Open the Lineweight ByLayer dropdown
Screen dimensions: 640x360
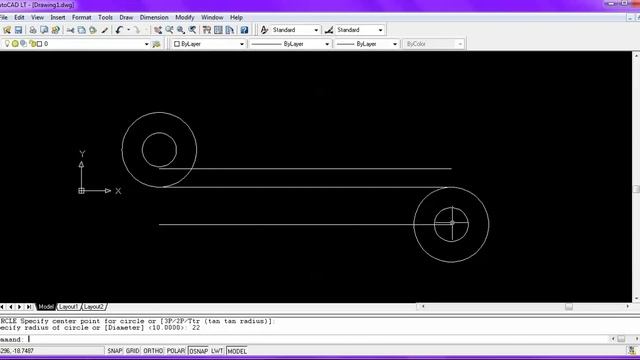click(395, 44)
